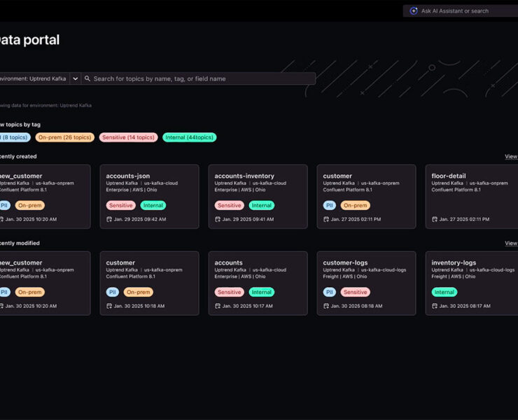The image size is (518, 420).
Task: Click On-prem tag on recently modified customer
Action: pos(139,292)
